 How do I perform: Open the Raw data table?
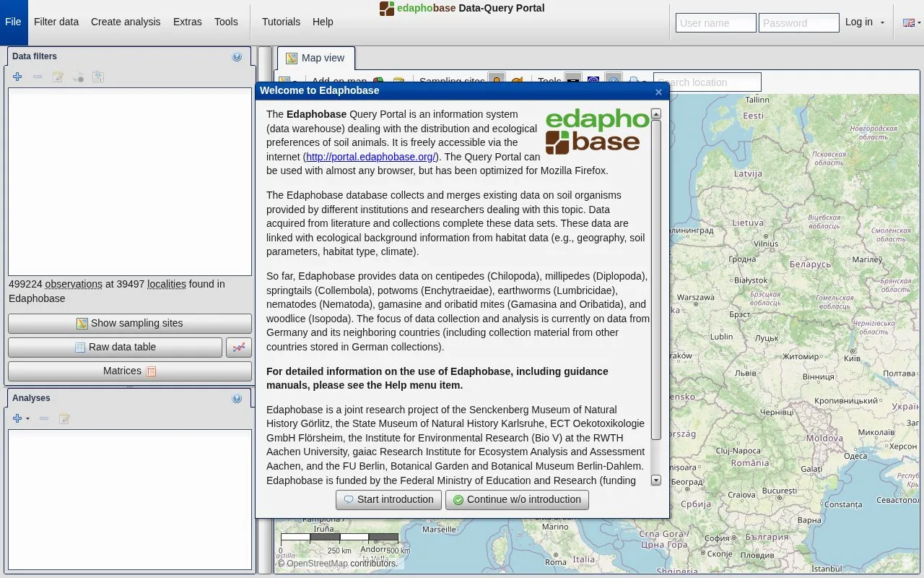(x=115, y=348)
